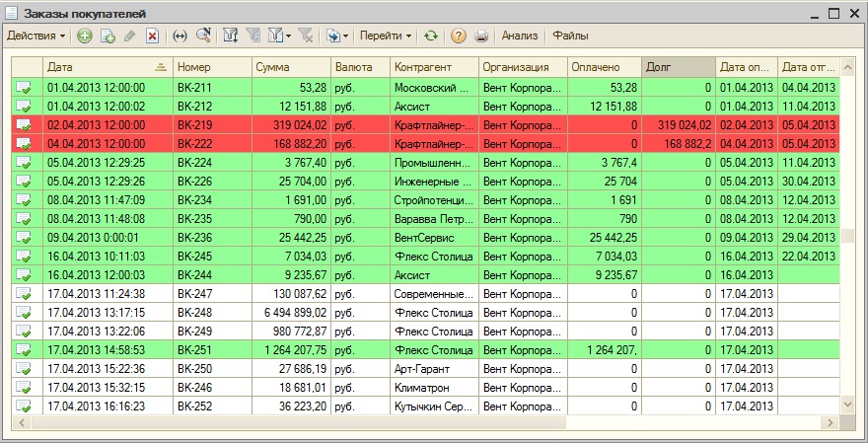Image resolution: width=868 pixels, height=443 pixels.
Task: Click the Create based on icon
Action: point(333,37)
